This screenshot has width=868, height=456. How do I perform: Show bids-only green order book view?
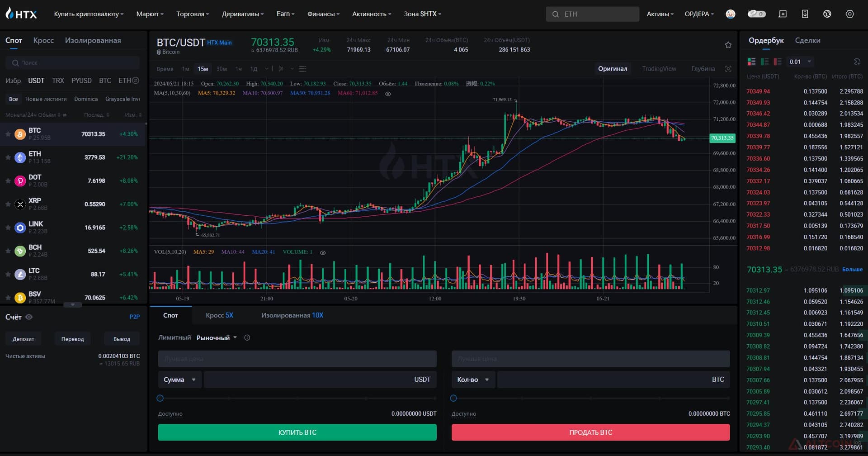pos(764,62)
